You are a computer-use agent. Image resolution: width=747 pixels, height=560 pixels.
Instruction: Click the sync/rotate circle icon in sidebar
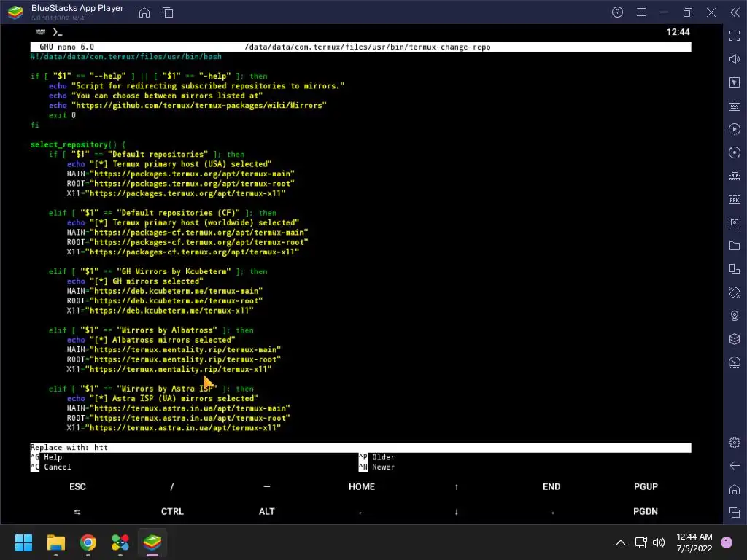coord(735,152)
